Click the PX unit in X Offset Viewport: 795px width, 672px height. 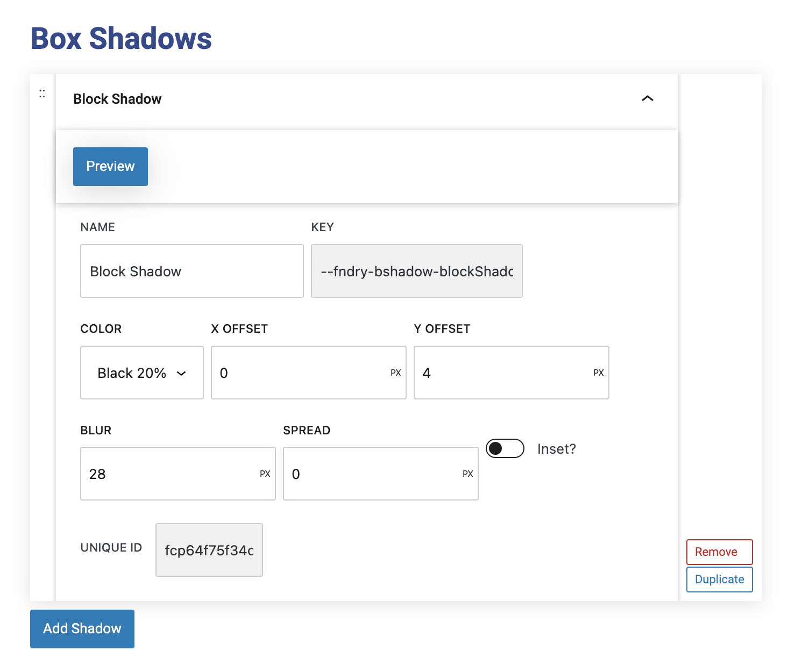tap(395, 373)
